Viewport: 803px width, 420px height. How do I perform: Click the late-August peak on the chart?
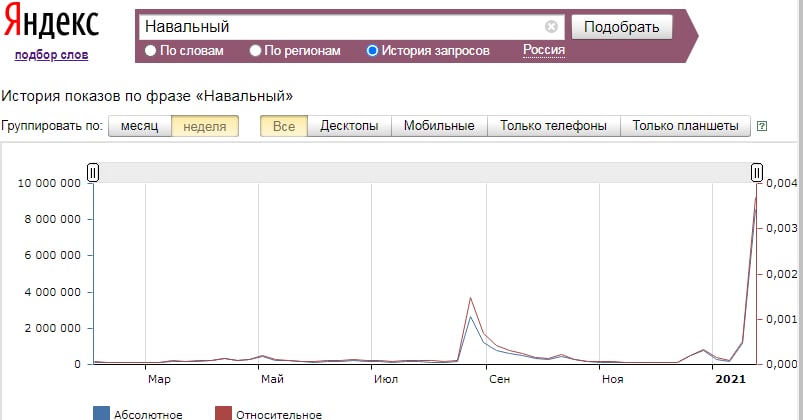(x=470, y=299)
